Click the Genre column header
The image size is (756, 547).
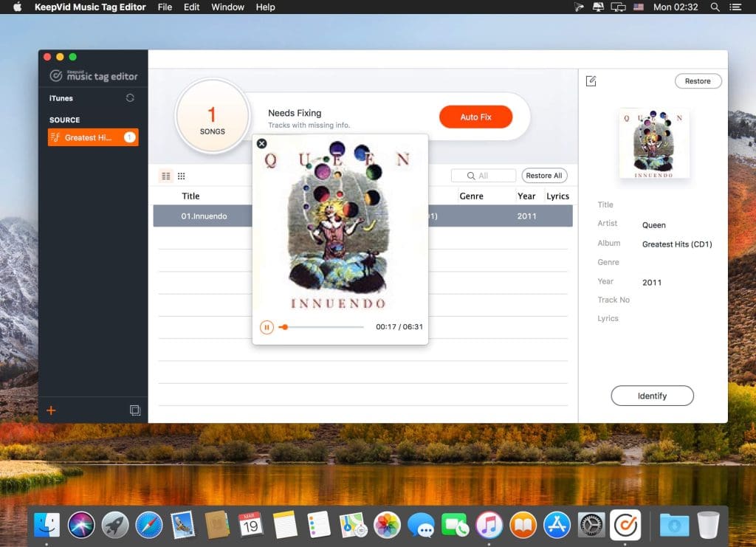coord(472,196)
